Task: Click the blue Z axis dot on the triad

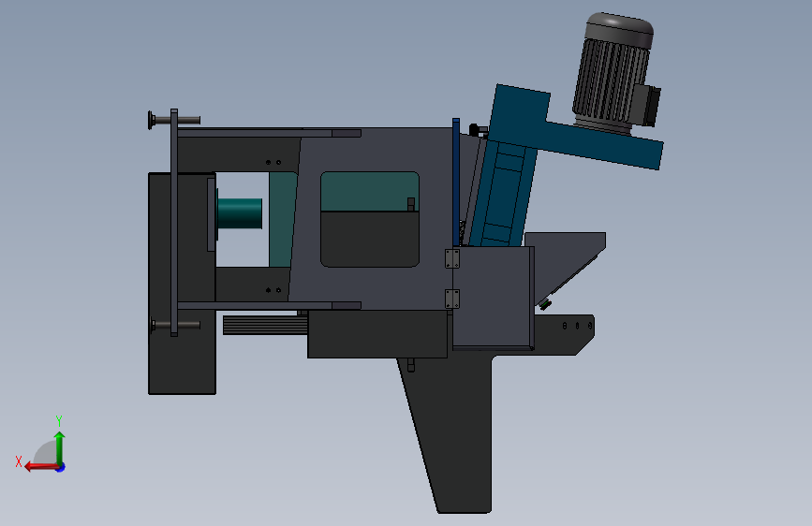Action: (61, 468)
